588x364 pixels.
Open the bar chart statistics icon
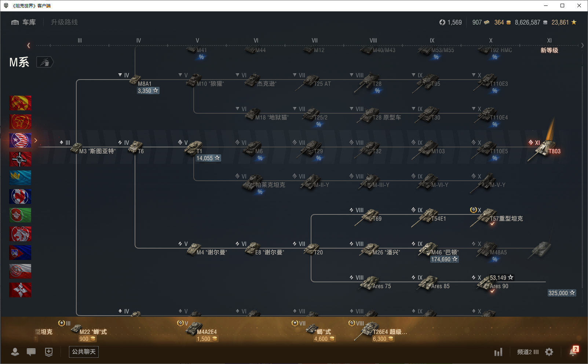click(x=498, y=352)
